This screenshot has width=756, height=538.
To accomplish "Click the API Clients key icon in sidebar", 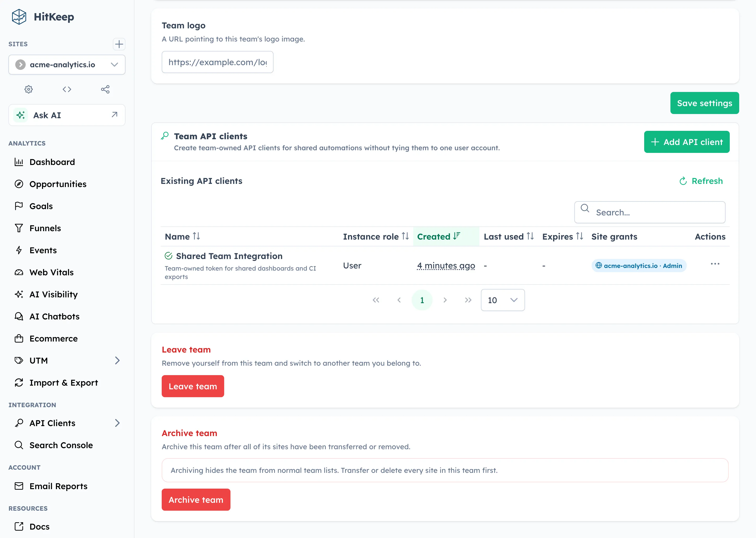I will (x=19, y=423).
